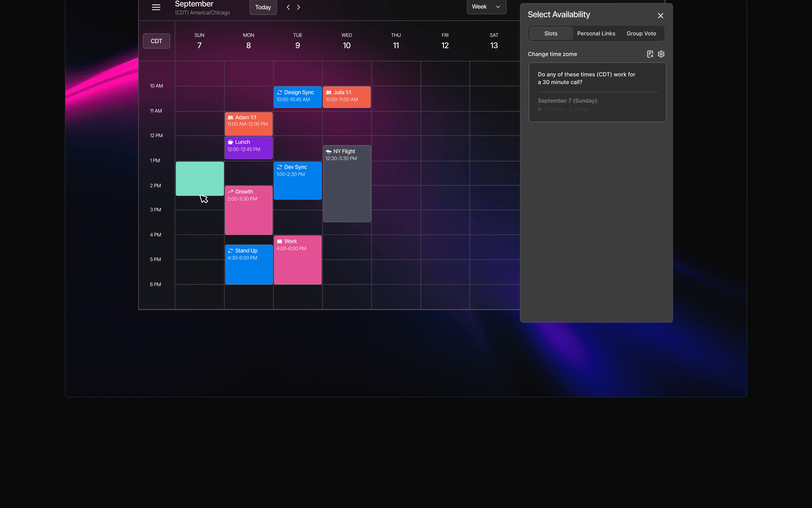Select Thursday 11 day header
812x508 pixels.
[396, 41]
